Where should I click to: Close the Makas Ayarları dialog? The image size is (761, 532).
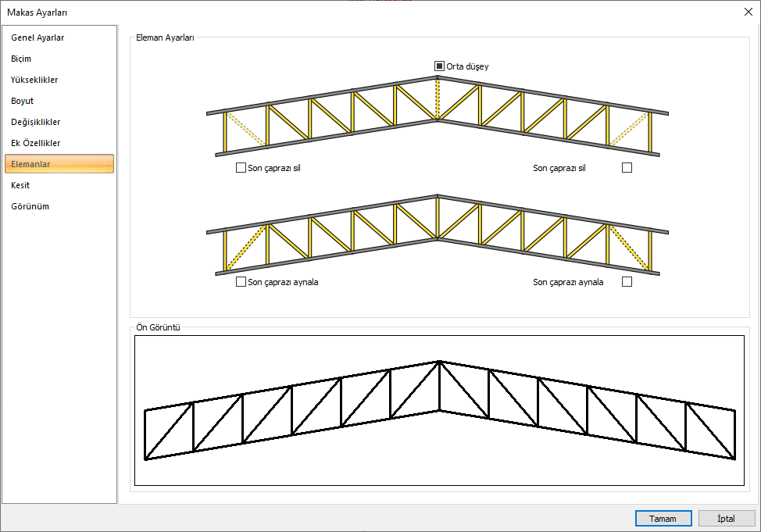[x=748, y=11]
